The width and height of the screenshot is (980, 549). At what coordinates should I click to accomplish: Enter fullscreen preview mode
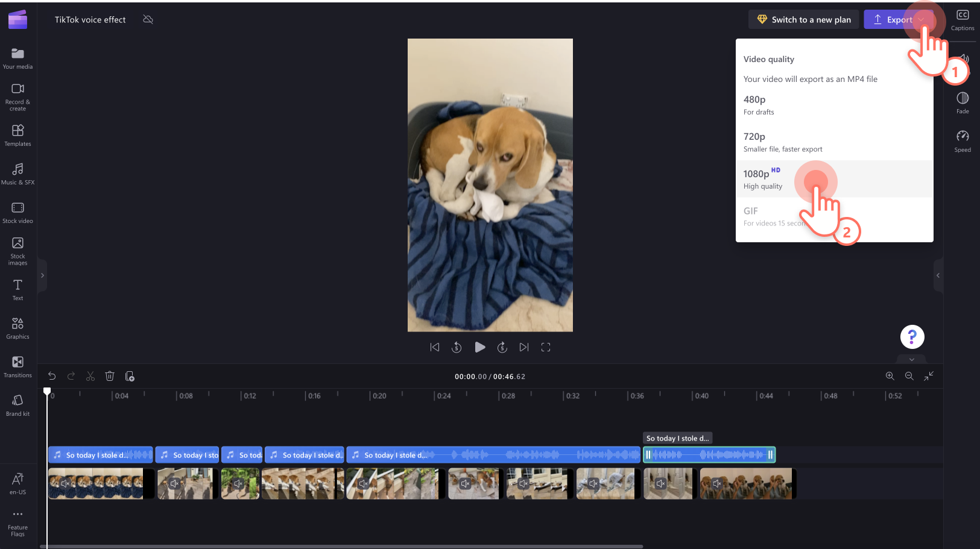coord(546,347)
